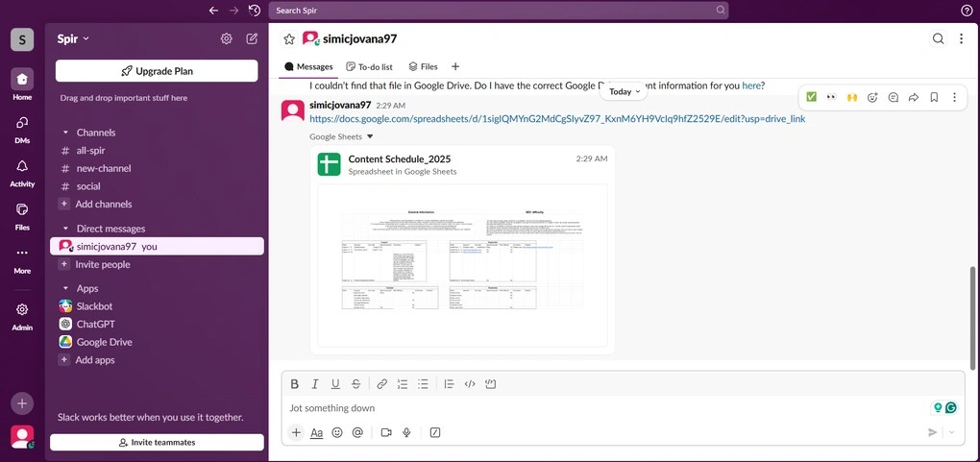This screenshot has width=980, height=462.
Task: Reply in thread icon
Action: coord(894,97)
